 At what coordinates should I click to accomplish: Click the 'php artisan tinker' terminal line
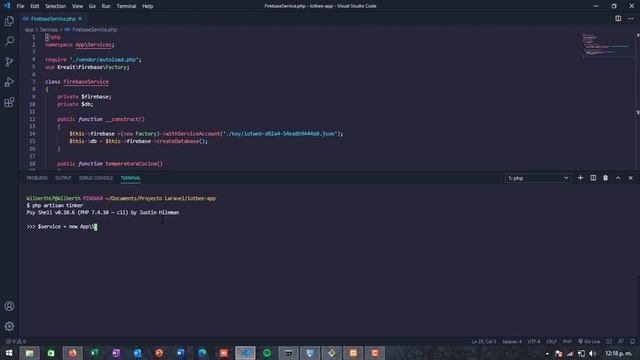point(55,205)
